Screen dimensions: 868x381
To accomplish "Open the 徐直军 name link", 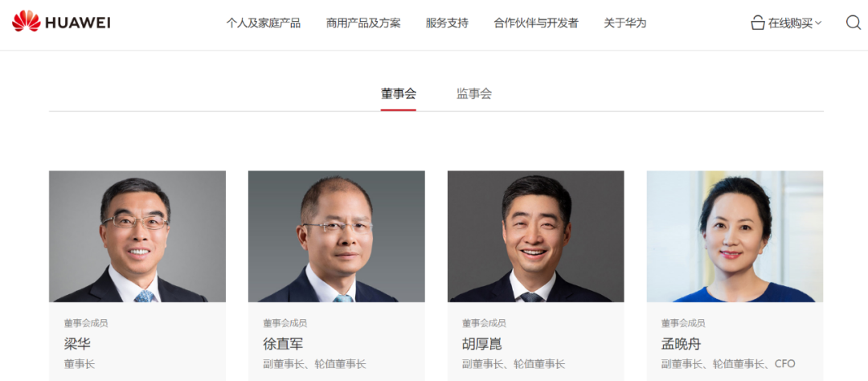I will point(283,344).
